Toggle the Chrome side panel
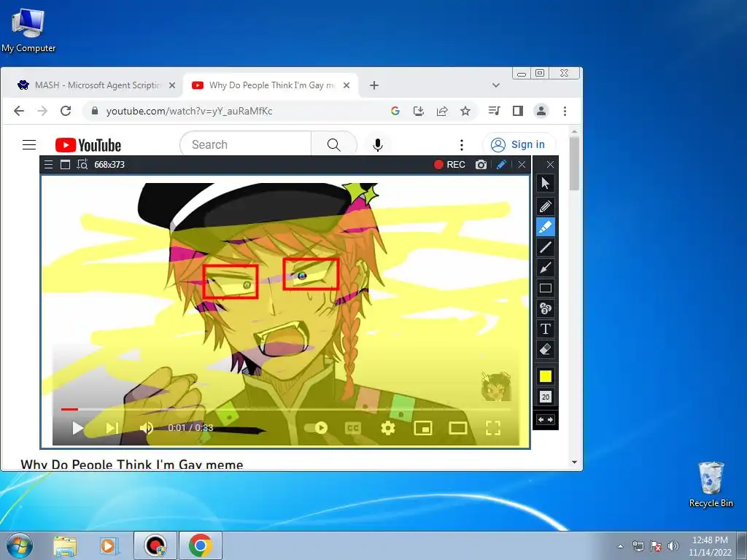Viewport: 747px width, 560px height. click(x=518, y=111)
